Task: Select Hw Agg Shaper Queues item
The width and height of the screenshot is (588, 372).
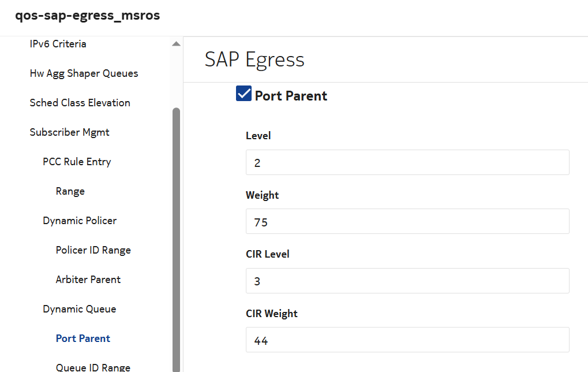Action: [84, 73]
